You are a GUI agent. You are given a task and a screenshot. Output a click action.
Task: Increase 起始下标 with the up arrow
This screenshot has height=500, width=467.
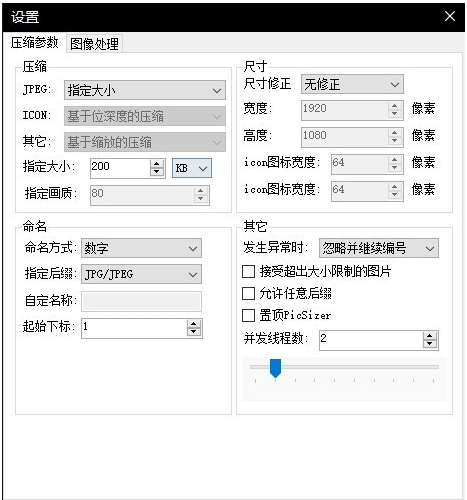pos(194,324)
